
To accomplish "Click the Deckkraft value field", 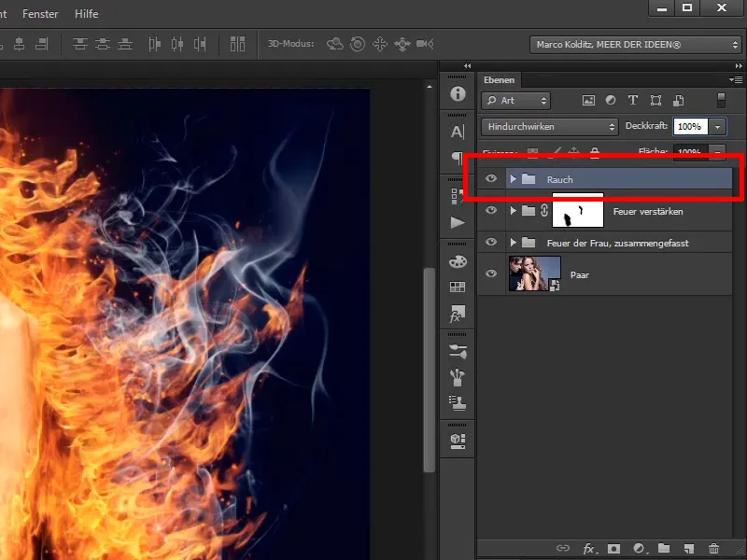I will (x=690, y=127).
